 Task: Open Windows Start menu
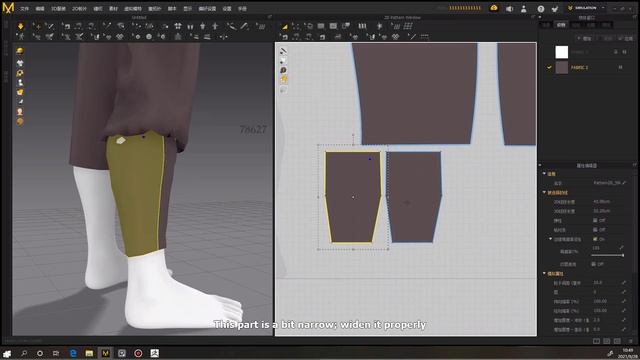pyautogui.click(x=7, y=353)
